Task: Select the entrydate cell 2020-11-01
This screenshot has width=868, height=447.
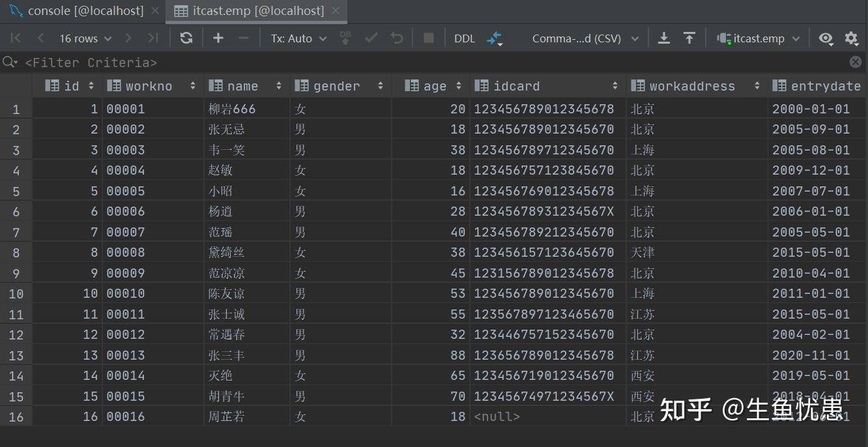Action: point(817,355)
